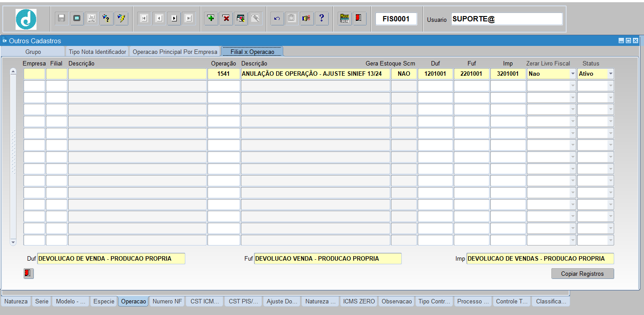Screen dimensions: 644x315
Task: Click the Gera Estoque Scm NAO cell
Action: [x=404, y=74]
